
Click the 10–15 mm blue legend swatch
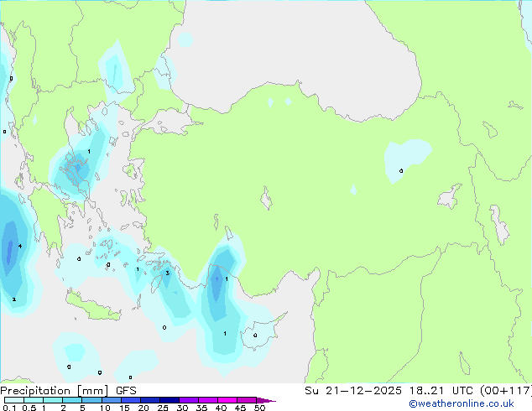coord(111,400)
